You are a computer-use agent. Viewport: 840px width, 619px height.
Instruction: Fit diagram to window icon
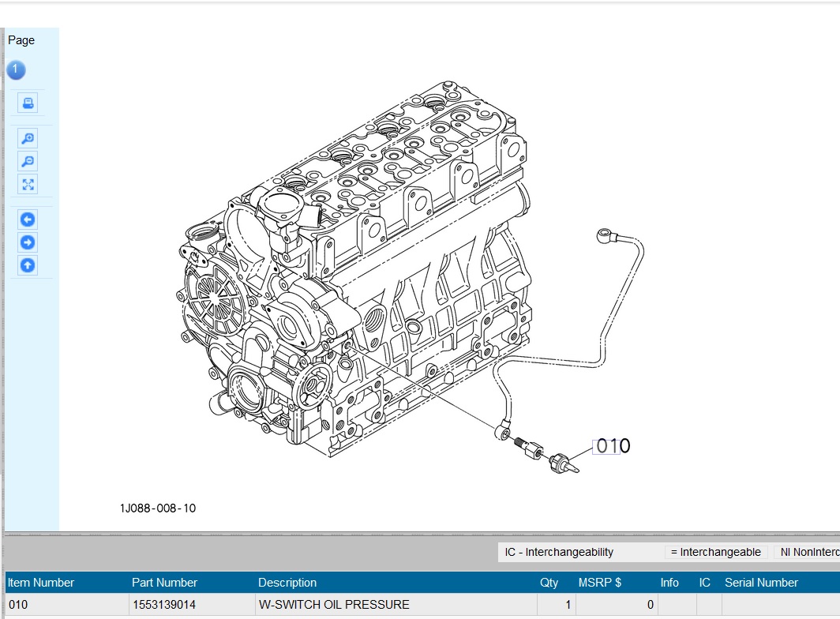pyautogui.click(x=28, y=185)
